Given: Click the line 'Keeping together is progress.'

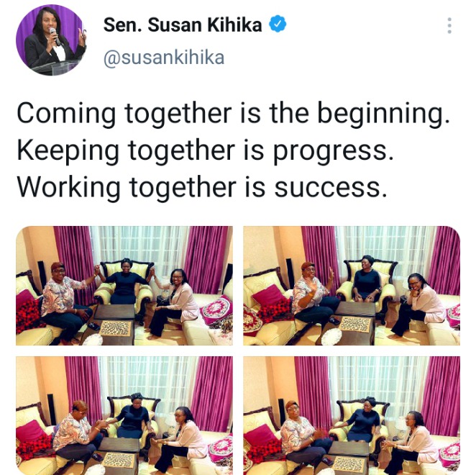Looking at the screenshot, I should (205, 151).
